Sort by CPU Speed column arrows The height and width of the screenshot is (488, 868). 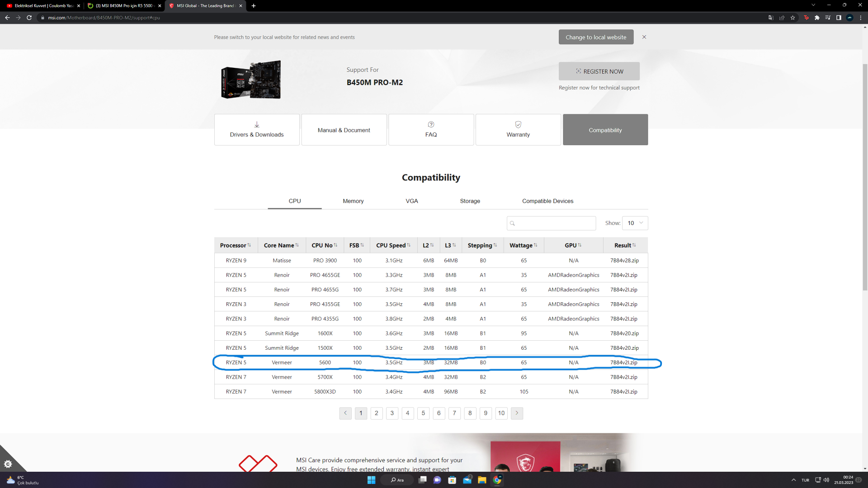[x=409, y=245]
